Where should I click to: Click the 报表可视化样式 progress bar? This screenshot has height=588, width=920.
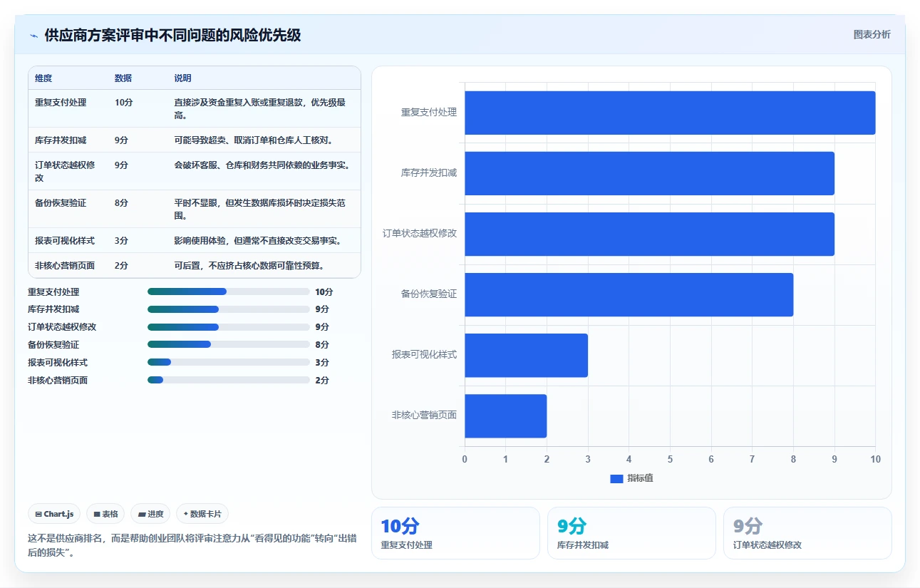click(228, 362)
